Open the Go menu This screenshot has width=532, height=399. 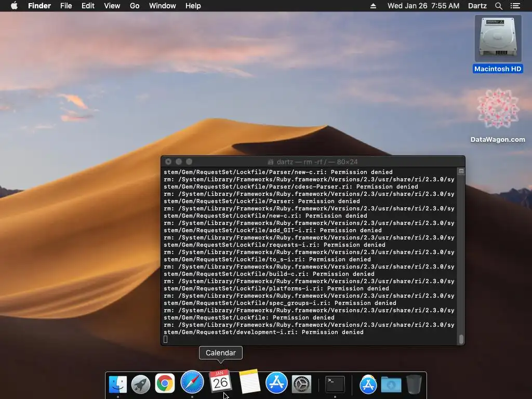click(x=135, y=6)
